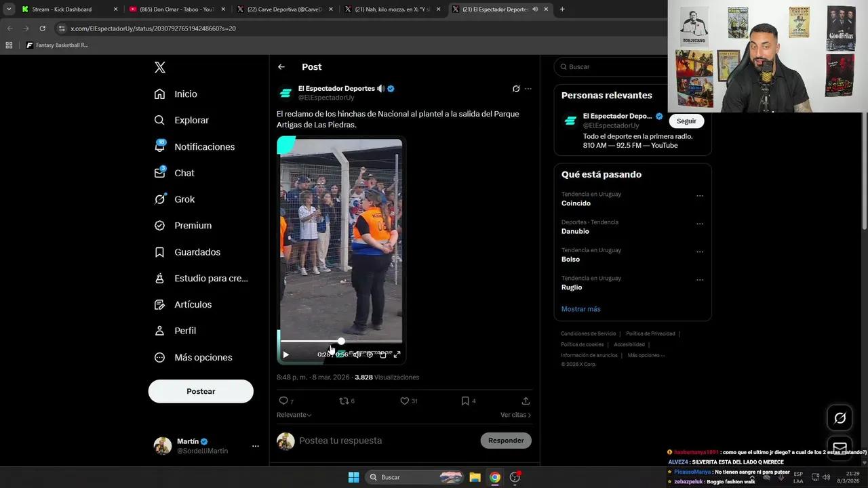
Task: Open account menu dots beside Martín
Action: click(x=256, y=446)
